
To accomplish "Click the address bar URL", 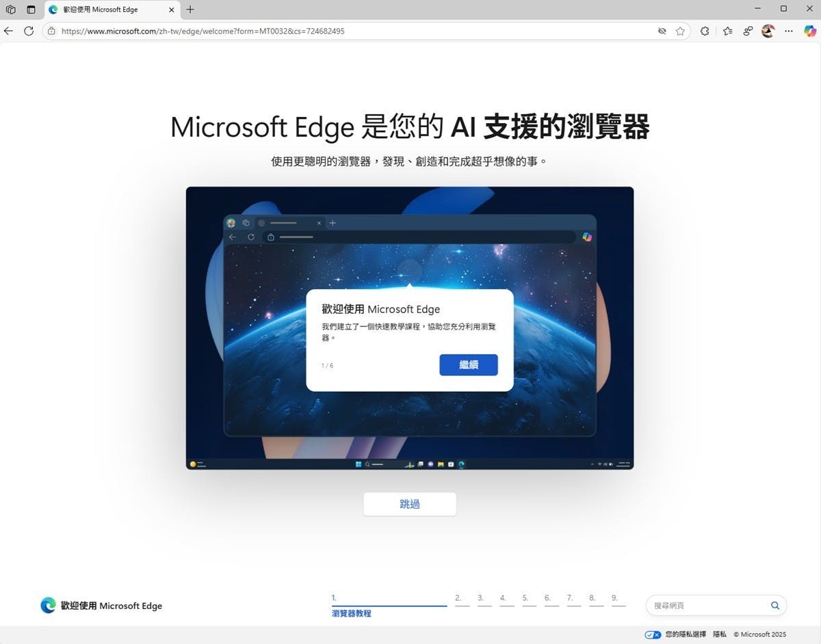I will click(x=203, y=31).
